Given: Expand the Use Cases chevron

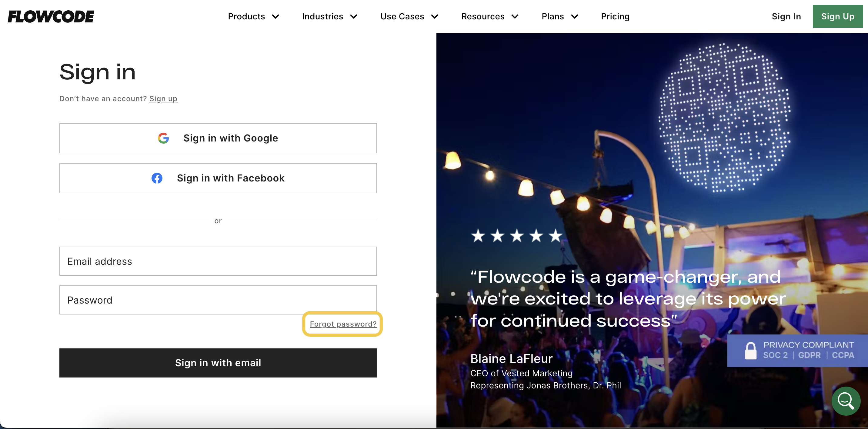Looking at the screenshot, I should coord(435,16).
